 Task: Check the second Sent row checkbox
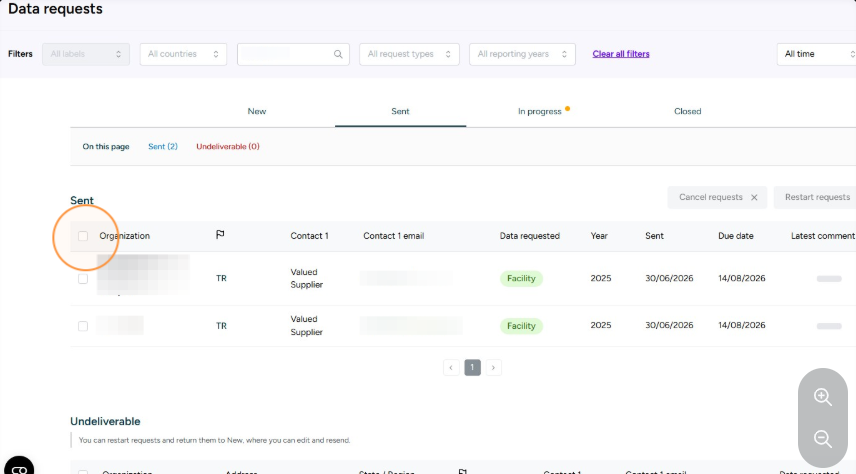(83, 326)
